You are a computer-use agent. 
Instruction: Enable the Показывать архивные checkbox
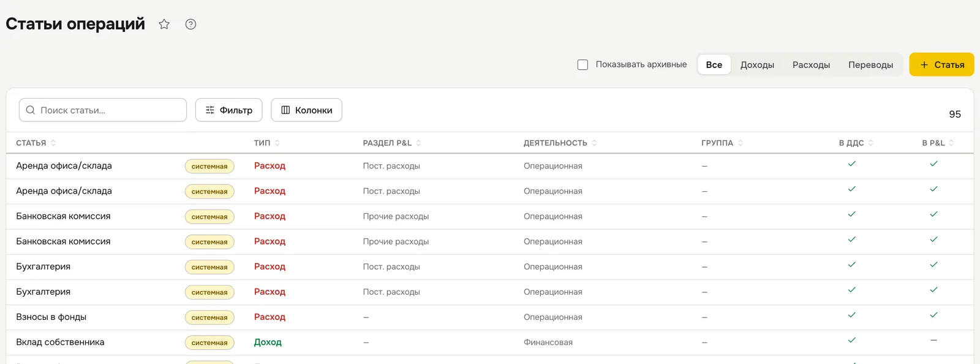point(582,64)
